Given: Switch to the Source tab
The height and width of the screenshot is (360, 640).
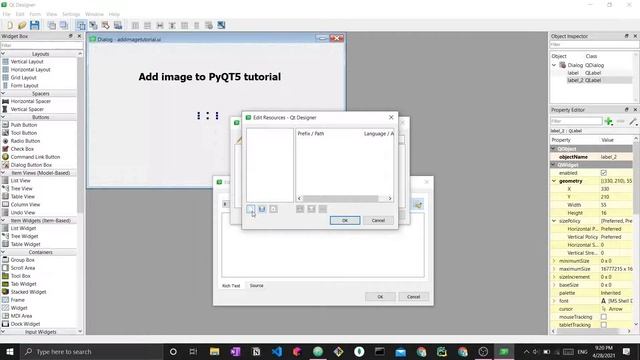Looking at the screenshot, I should 256,286.
